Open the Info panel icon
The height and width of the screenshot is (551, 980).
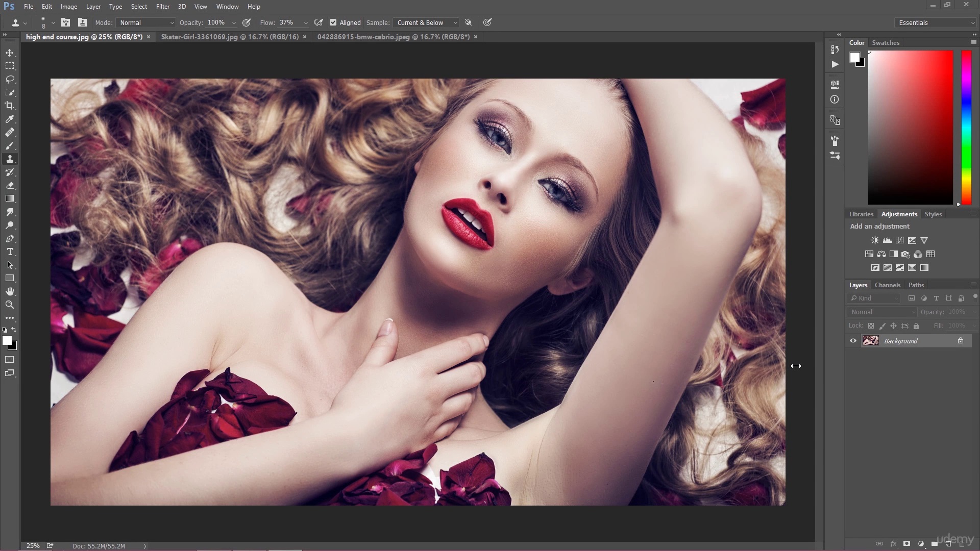tap(835, 99)
